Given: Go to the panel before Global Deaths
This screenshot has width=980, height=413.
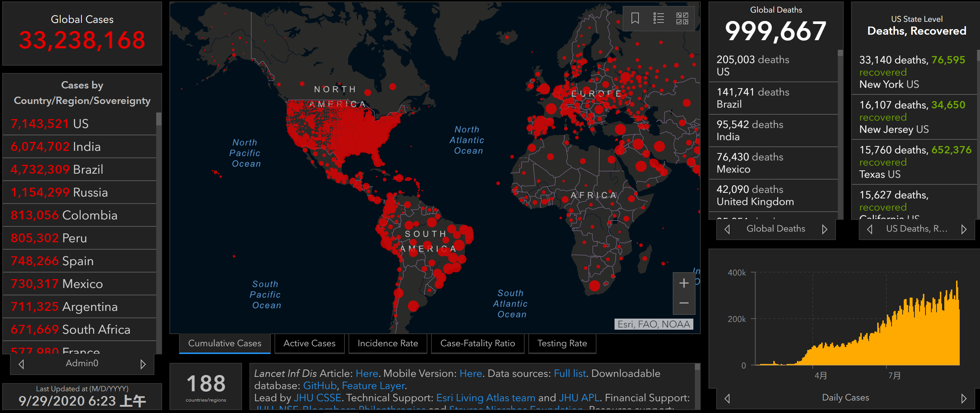Looking at the screenshot, I should (727, 229).
